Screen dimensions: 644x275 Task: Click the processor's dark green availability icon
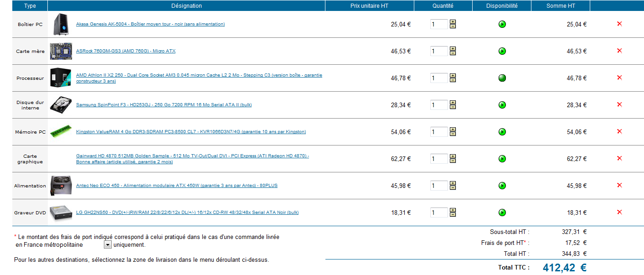coord(502,78)
